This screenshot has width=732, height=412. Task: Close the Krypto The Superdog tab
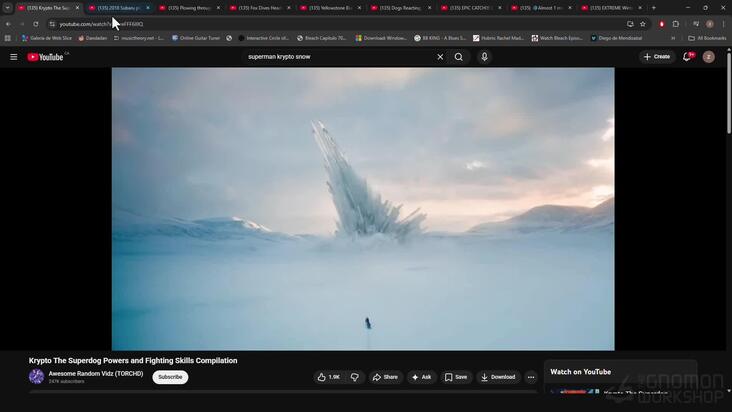[x=77, y=8]
